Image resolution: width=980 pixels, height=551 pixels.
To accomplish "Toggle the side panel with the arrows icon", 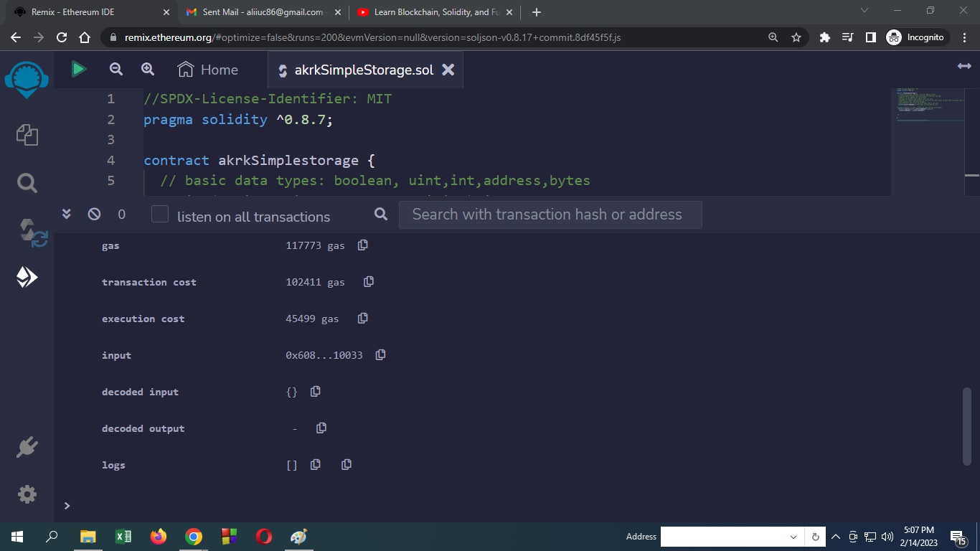I will click(964, 66).
